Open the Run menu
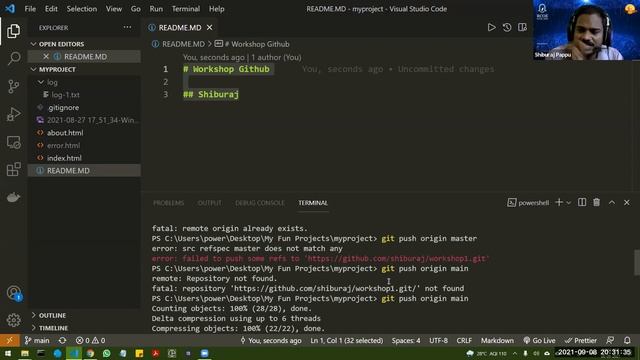Image resolution: width=640 pixels, height=360 pixels. [156, 9]
